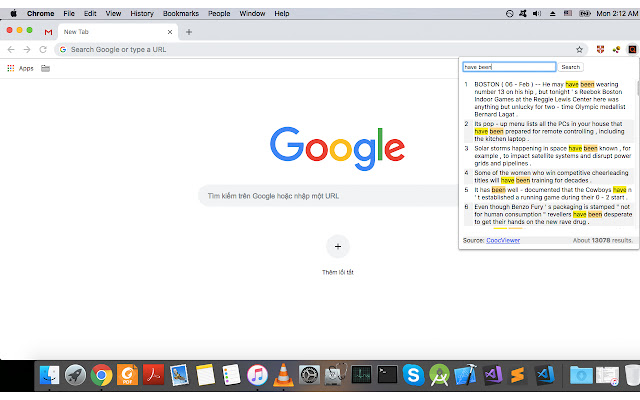Open iTunes from the dock

257,375
